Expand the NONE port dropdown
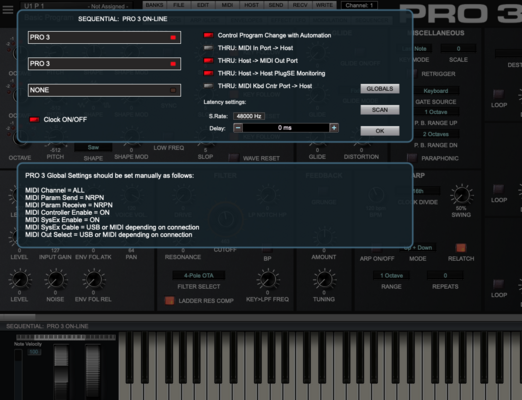The width and height of the screenshot is (522, 400). pos(104,90)
